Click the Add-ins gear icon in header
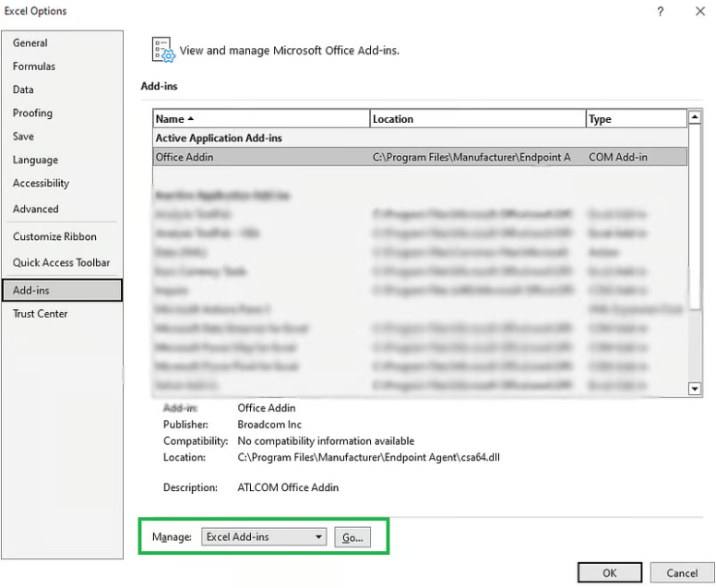The image size is (716, 588). [162, 50]
